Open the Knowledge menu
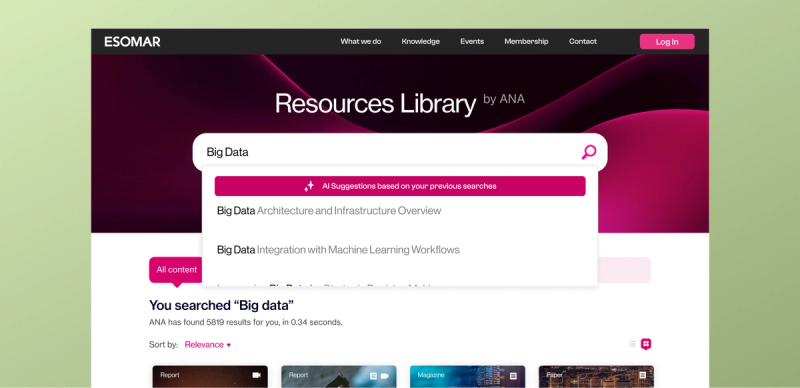 [420, 42]
